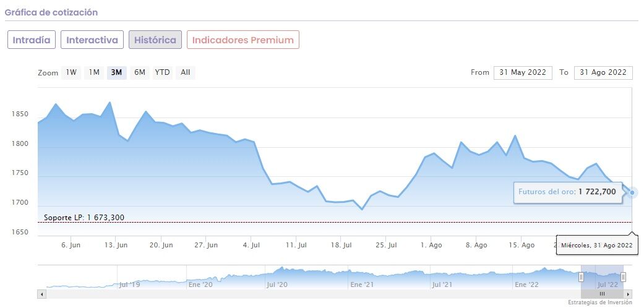Click the To date field
The height and width of the screenshot is (308, 644).
[603, 72]
